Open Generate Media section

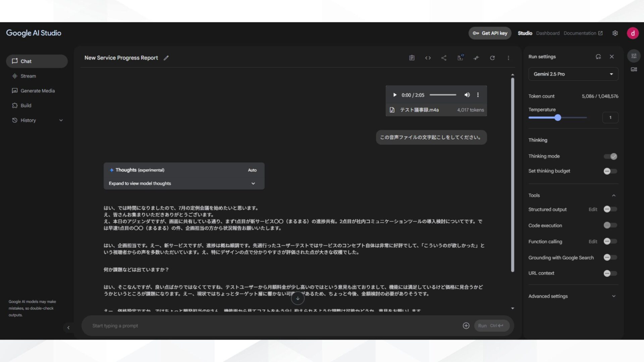(37, 90)
